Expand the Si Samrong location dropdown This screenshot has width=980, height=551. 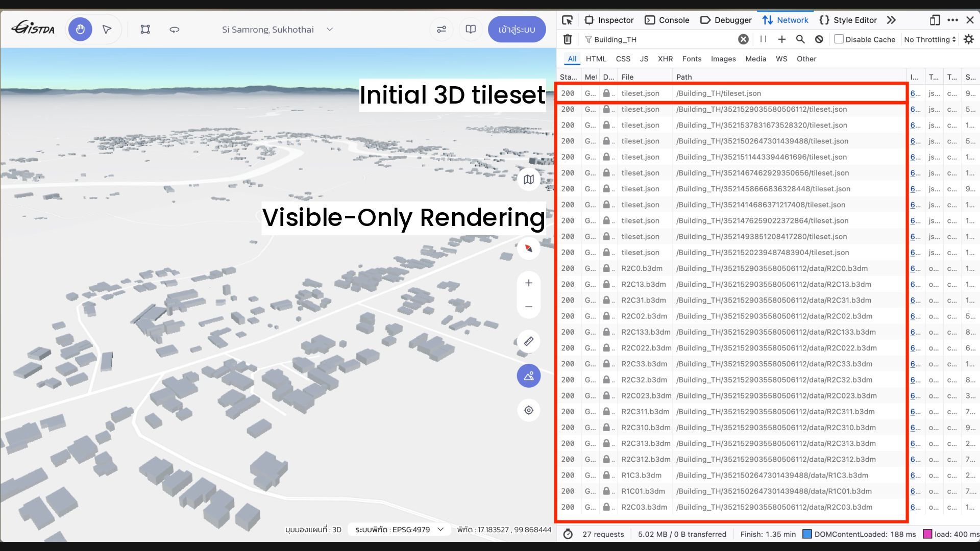point(329,30)
